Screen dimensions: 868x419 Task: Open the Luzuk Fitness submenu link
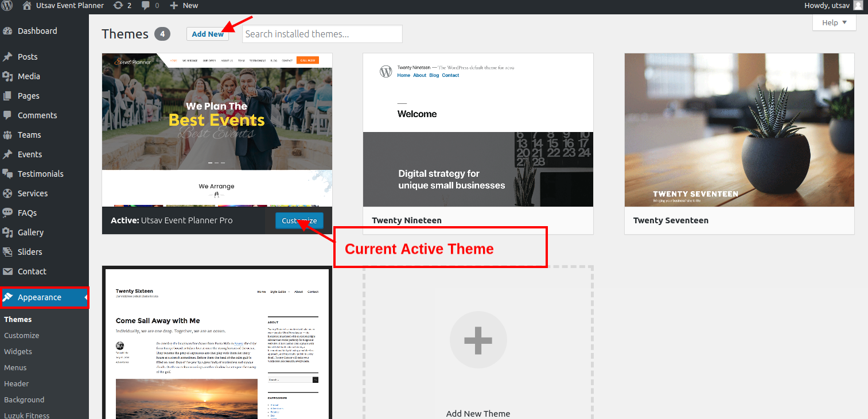(x=27, y=415)
